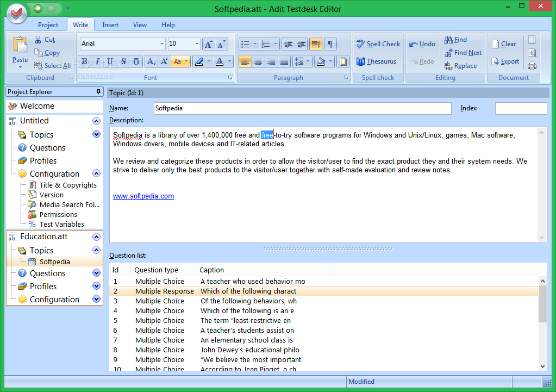Clear the document
Screen dimensions: 556x392
click(x=504, y=44)
